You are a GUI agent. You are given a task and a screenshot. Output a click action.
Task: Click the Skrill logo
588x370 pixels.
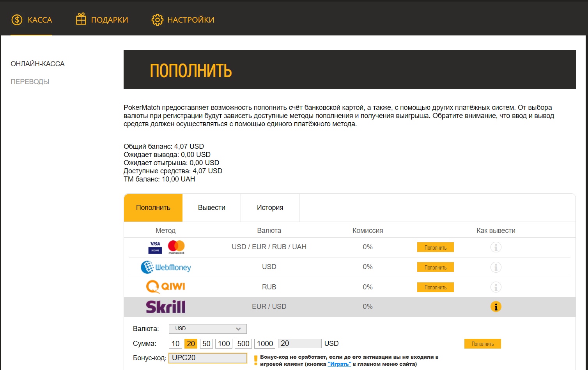pos(166,307)
